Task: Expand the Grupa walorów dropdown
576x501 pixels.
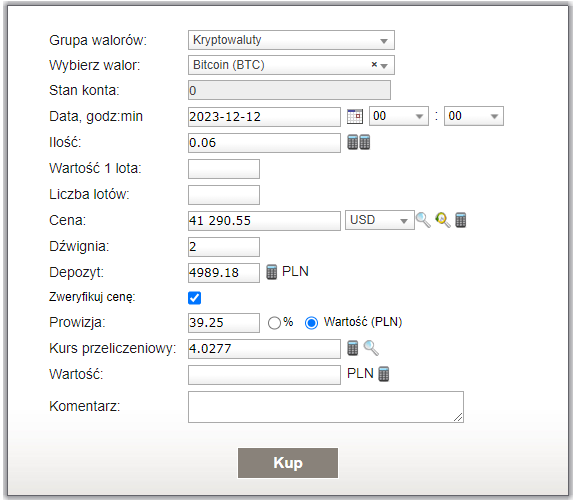Action: point(291,40)
